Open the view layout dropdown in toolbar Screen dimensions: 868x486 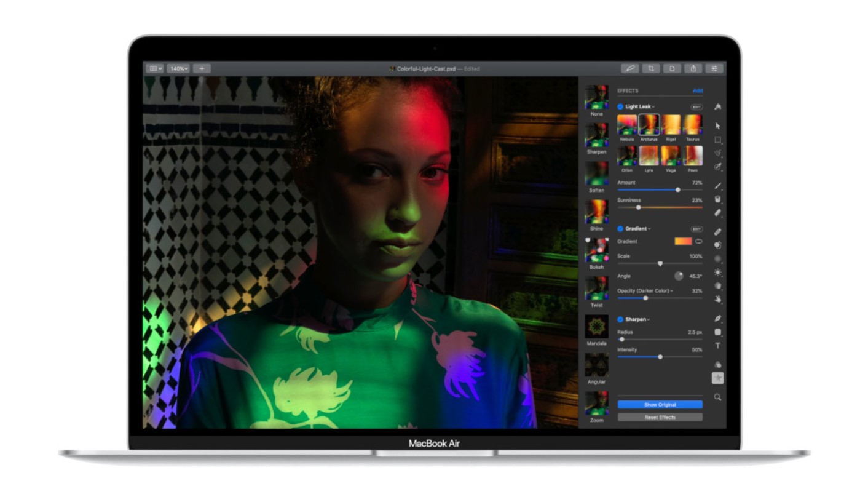155,68
